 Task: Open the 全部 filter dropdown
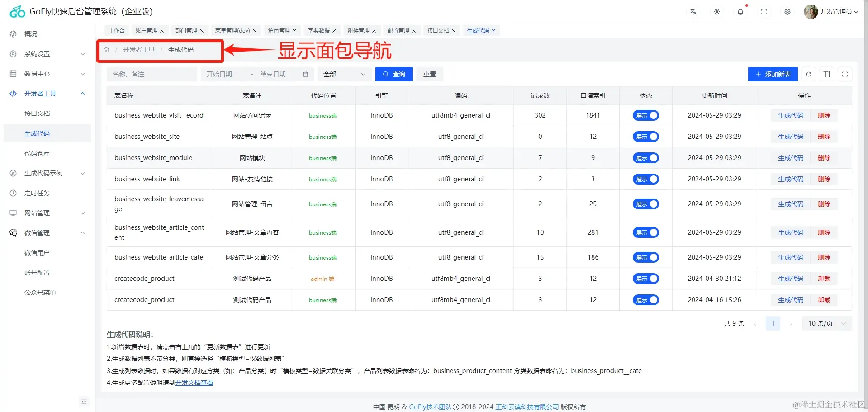345,74
